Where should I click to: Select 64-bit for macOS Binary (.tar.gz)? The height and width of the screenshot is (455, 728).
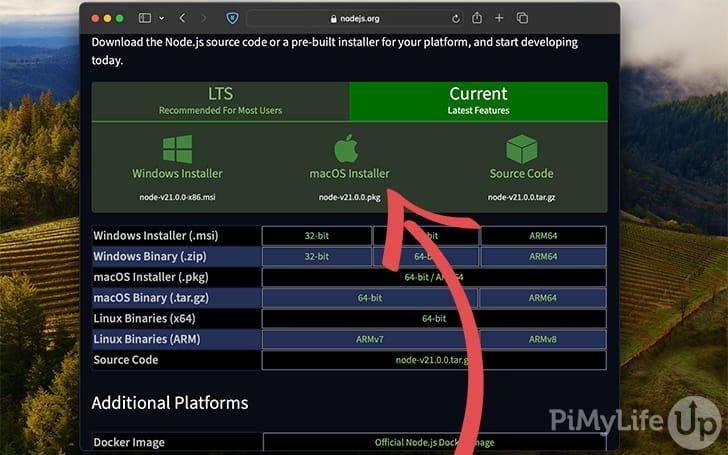tap(370, 298)
